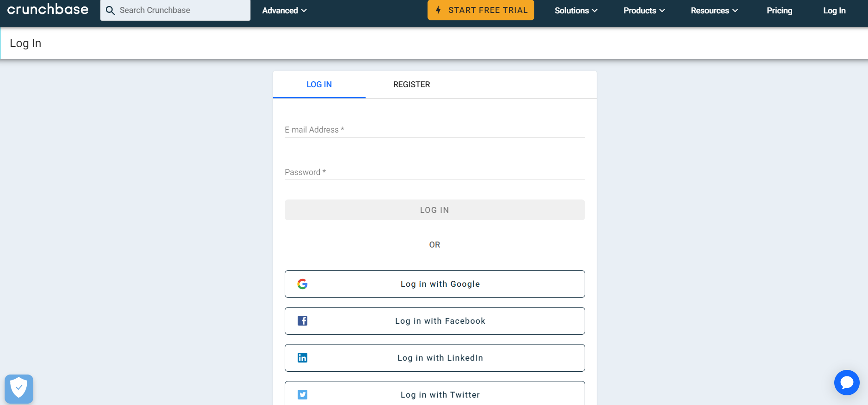Click the Password field
The image size is (868, 405).
[434, 172]
